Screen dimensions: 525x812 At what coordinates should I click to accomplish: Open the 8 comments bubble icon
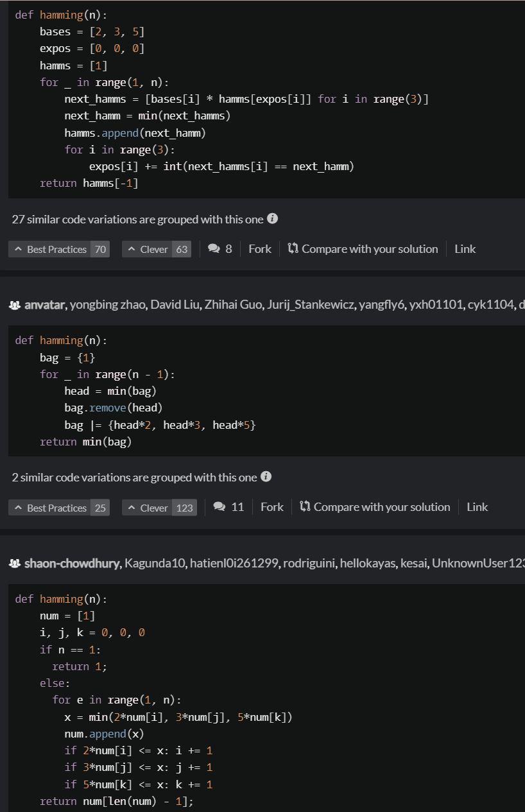click(214, 249)
